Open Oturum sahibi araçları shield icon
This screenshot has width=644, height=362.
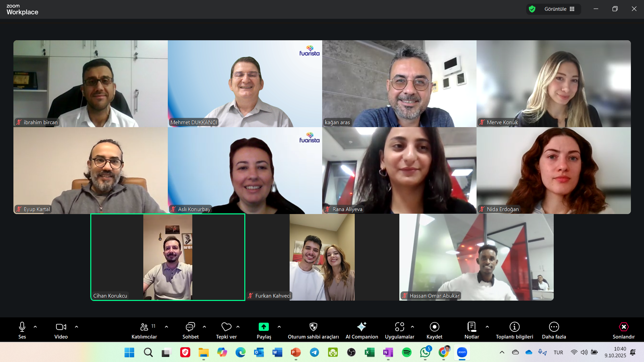pyautogui.click(x=313, y=327)
